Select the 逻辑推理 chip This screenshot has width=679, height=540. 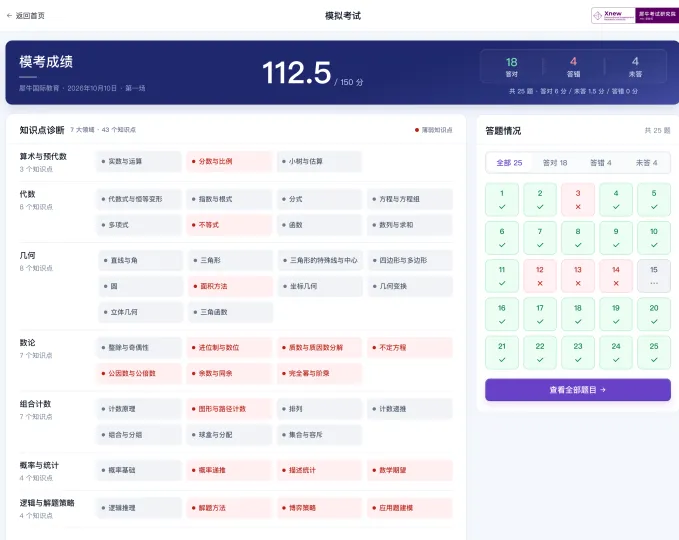pyautogui.click(x=139, y=508)
